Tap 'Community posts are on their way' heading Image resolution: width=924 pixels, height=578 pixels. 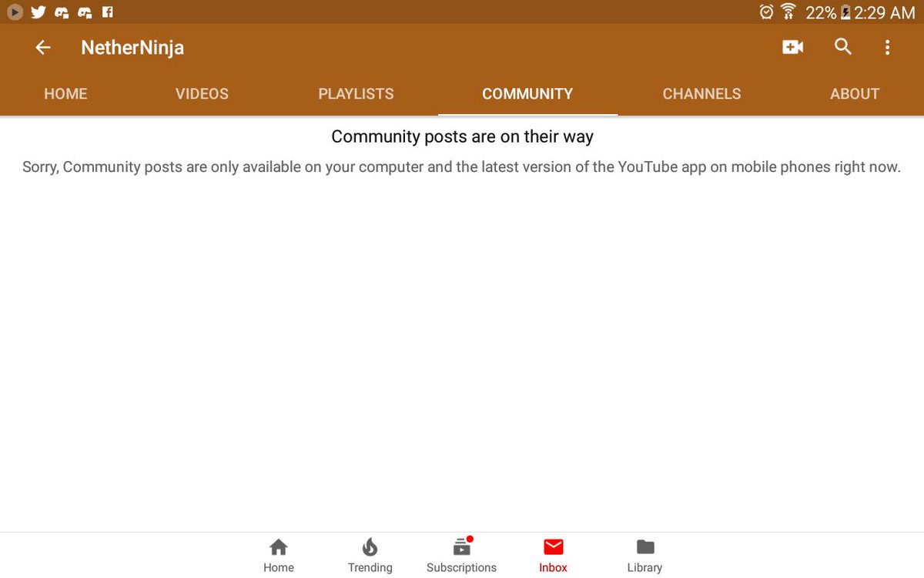pos(462,137)
